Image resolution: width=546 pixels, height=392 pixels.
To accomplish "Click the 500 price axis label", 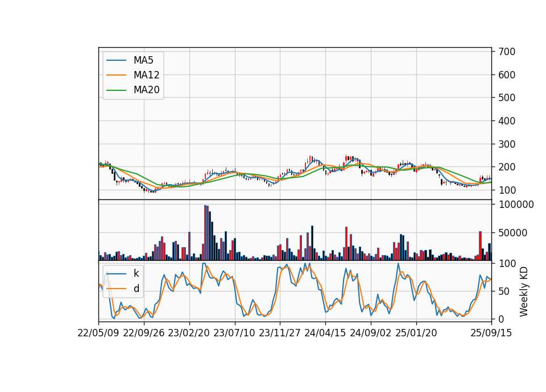I will coord(507,98).
